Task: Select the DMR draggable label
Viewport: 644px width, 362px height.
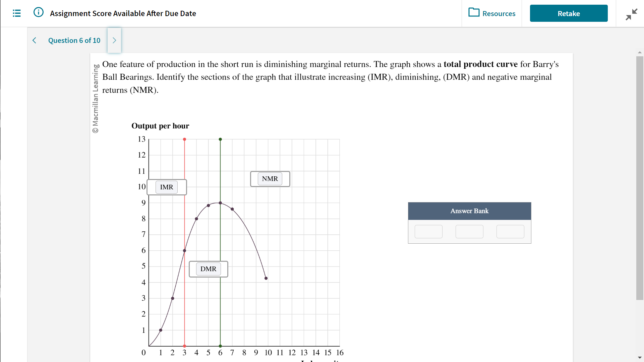Action: pyautogui.click(x=208, y=269)
